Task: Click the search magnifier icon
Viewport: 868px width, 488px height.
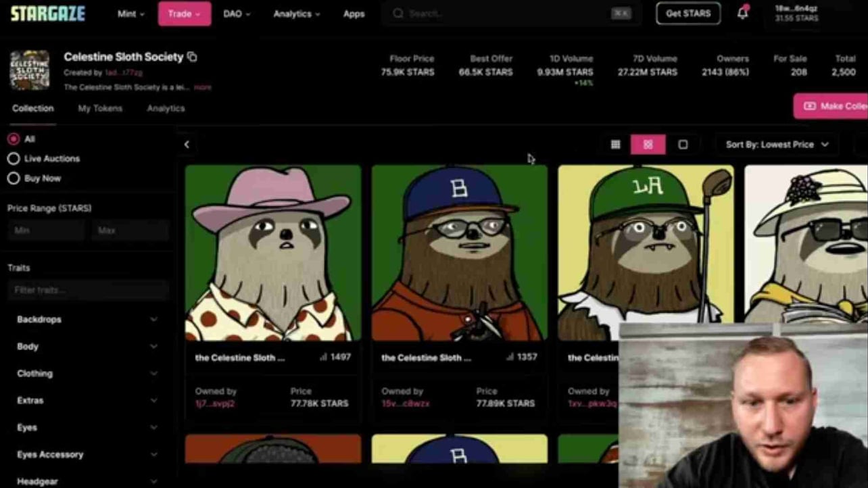Action: (x=398, y=14)
